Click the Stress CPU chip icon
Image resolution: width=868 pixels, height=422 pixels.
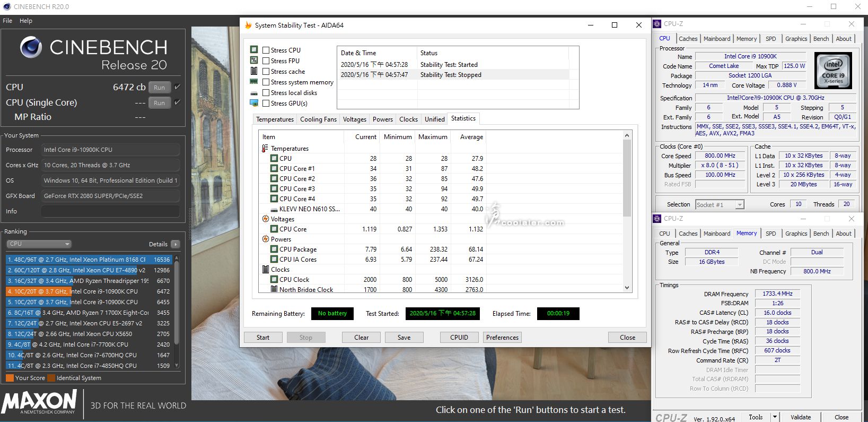(254, 50)
